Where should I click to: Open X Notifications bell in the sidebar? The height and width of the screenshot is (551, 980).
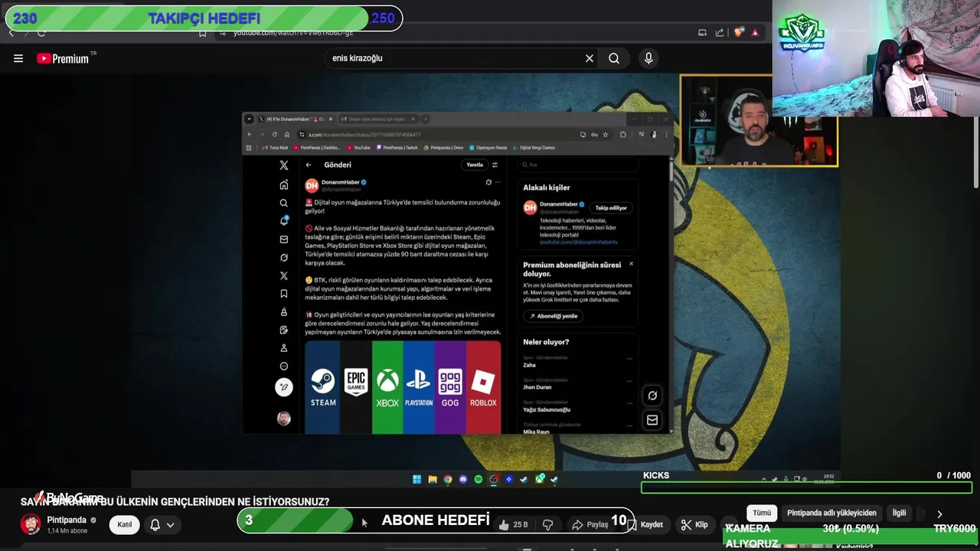click(x=284, y=221)
